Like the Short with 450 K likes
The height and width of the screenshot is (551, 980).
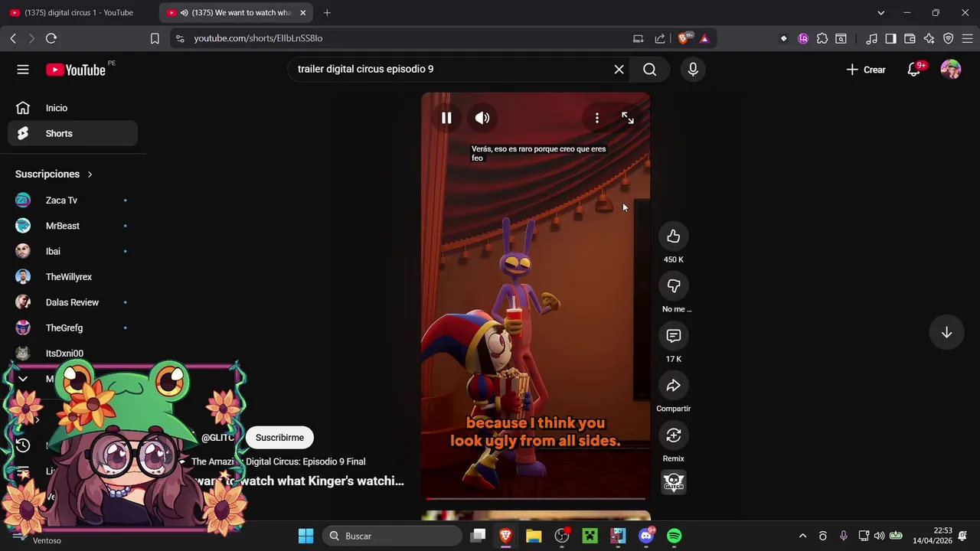[674, 236]
